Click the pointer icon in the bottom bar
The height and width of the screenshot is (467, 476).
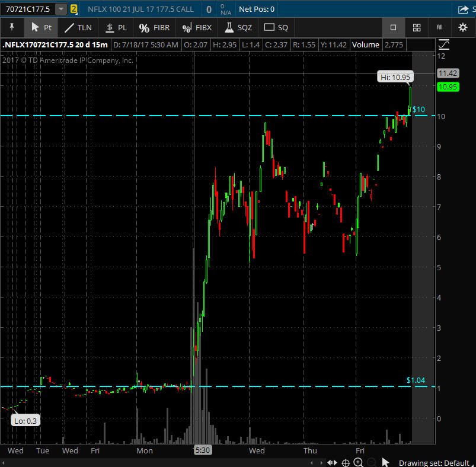[385, 462]
